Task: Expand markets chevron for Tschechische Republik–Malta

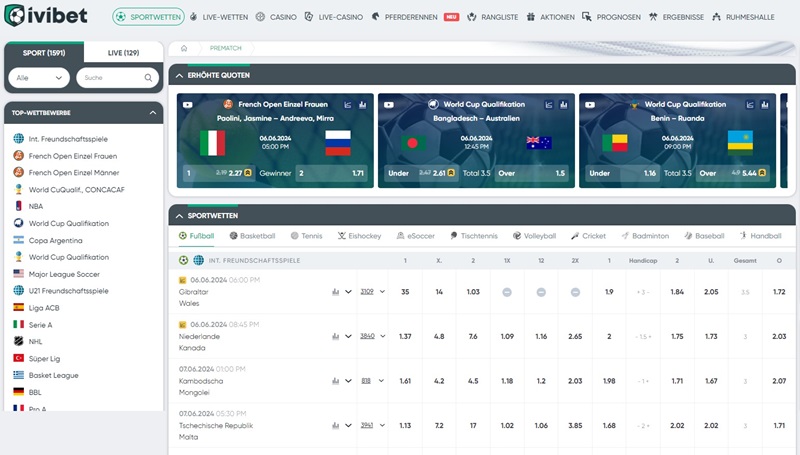Action: point(348,425)
